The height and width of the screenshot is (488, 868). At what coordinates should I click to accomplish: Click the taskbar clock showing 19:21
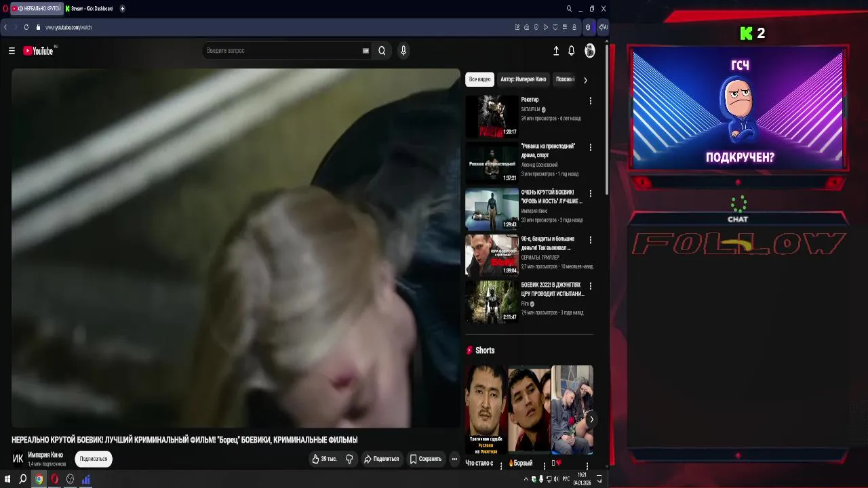click(582, 479)
